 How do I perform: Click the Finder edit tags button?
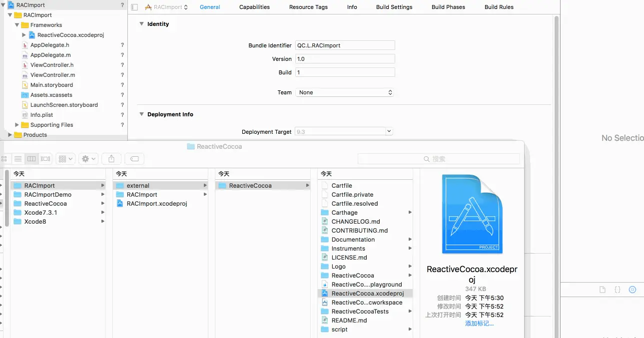pos(134,159)
